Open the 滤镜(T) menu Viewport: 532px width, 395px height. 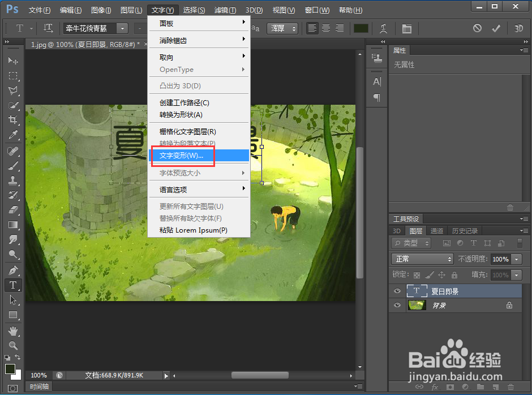pos(225,10)
